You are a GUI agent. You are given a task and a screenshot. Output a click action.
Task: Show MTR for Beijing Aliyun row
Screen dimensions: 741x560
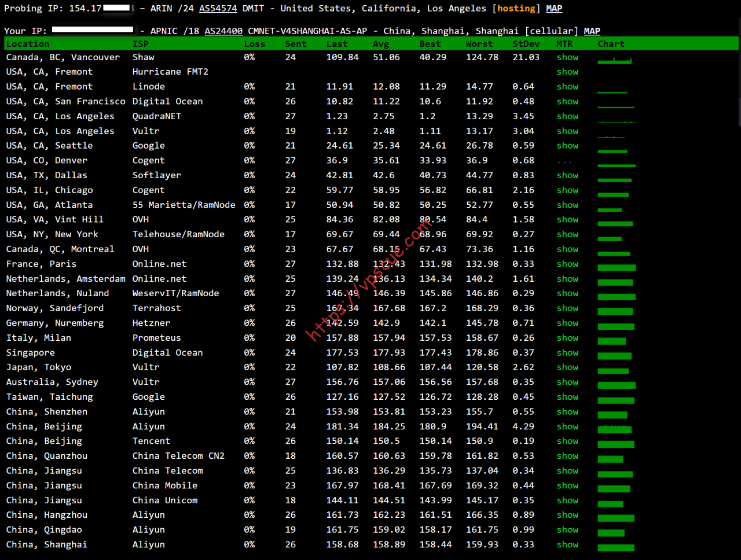tap(567, 426)
